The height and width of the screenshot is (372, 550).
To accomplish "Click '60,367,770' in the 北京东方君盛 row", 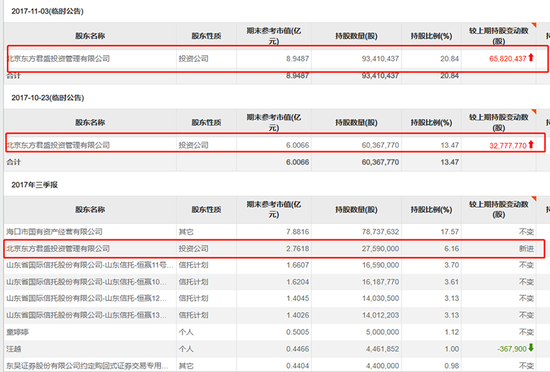I will click(x=380, y=145).
